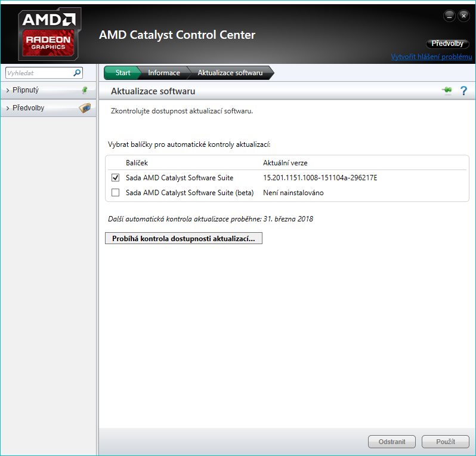Click the search magnifier icon
476x456 pixels.
click(x=77, y=73)
